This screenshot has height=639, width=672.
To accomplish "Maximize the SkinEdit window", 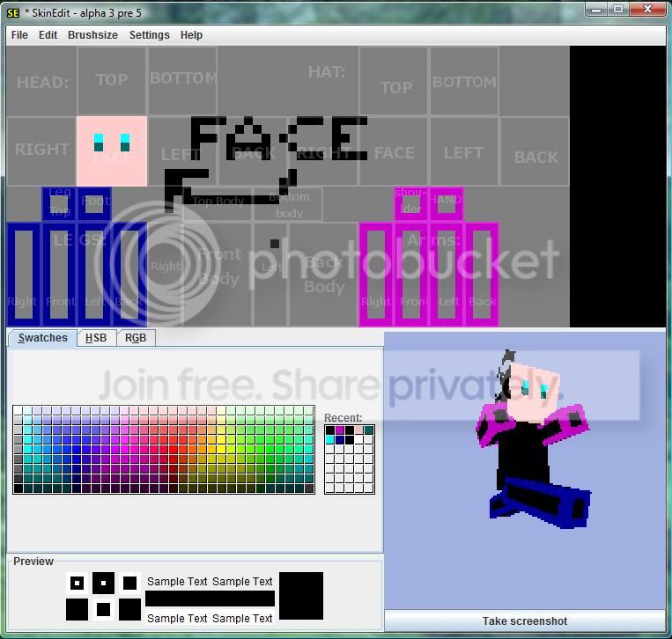I will coord(618,10).
